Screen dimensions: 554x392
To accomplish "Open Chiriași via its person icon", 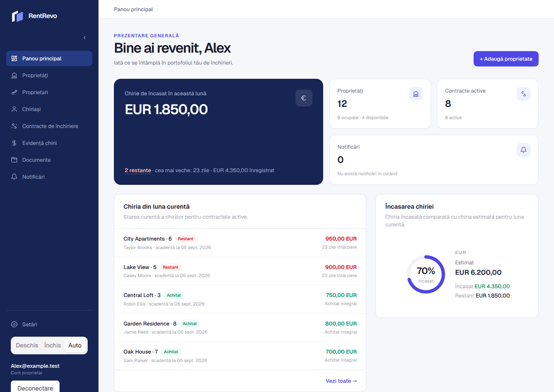I will (14, 109).
